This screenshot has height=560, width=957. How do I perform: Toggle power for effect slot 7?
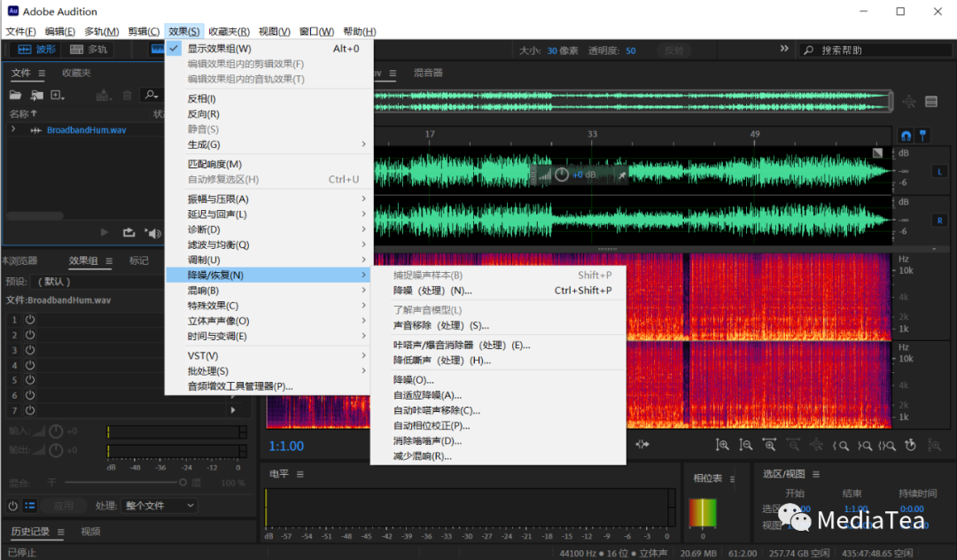coord(30,410)
